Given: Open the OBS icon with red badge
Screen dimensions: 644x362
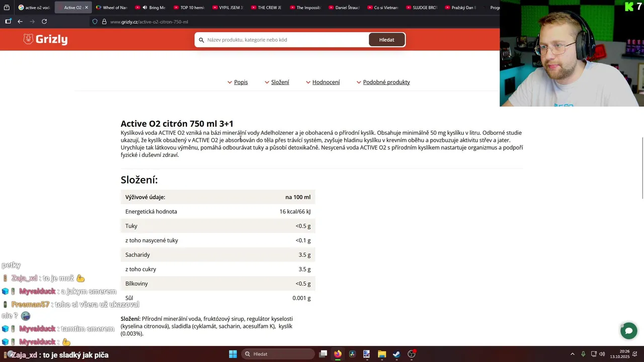Looking at the screenshot, I should tap(412, 354).
